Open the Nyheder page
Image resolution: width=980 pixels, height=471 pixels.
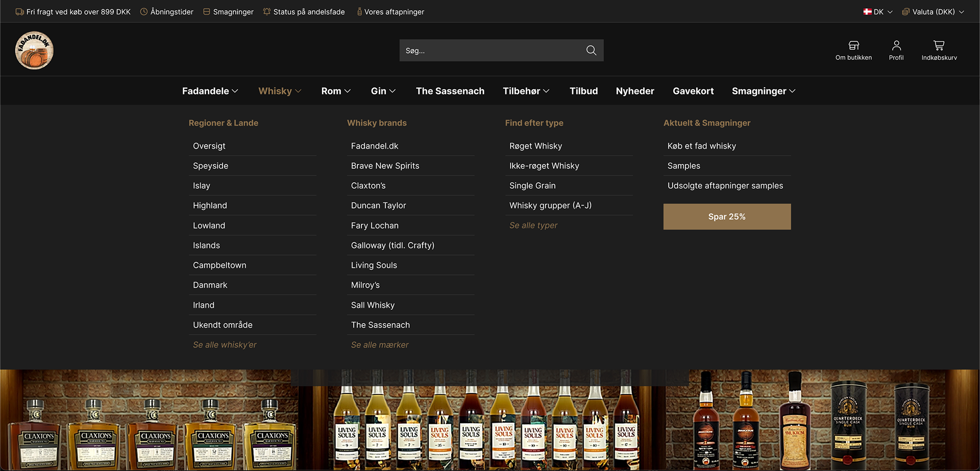(635, 91)
